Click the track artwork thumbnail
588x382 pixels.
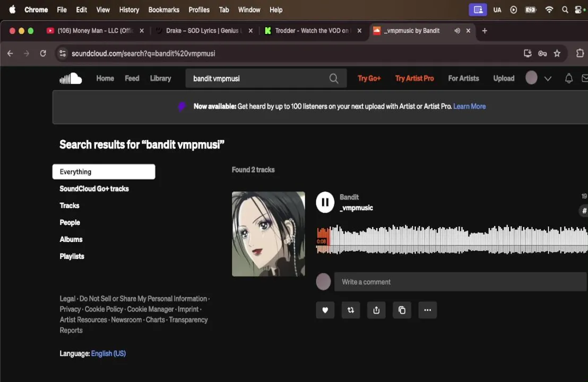[x=268, y=234]
